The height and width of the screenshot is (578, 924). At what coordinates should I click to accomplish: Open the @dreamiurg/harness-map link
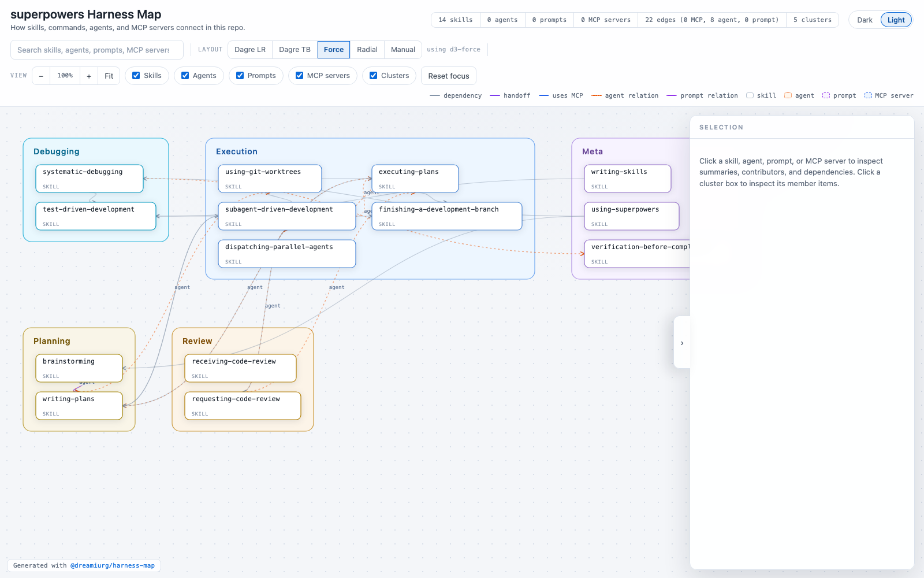113,565
